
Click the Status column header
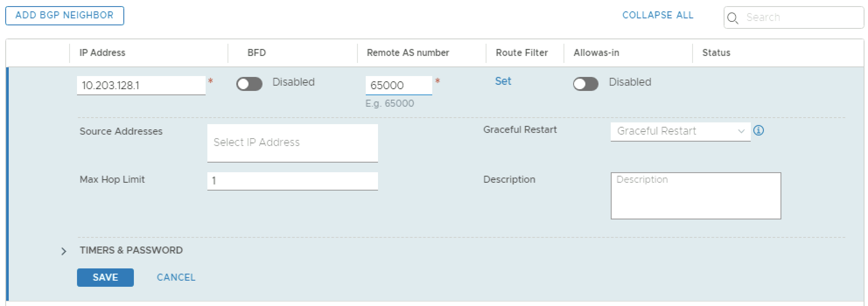(716, 53)
